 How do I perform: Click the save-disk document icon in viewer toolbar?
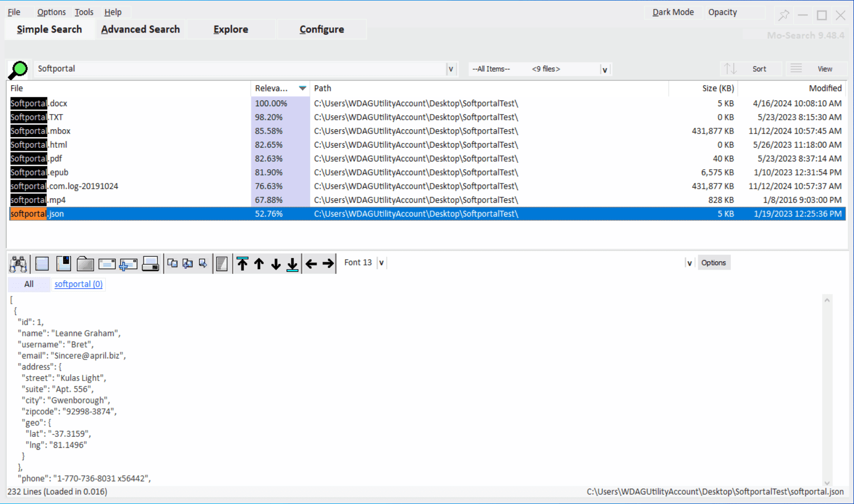(x=64, y=263)
